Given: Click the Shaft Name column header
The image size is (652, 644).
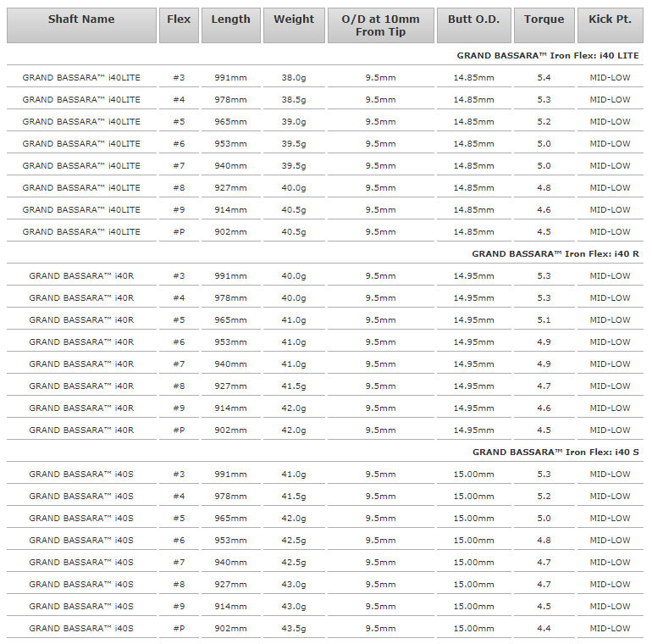Looking at the screenshot, I should click(x=81, y=25).
